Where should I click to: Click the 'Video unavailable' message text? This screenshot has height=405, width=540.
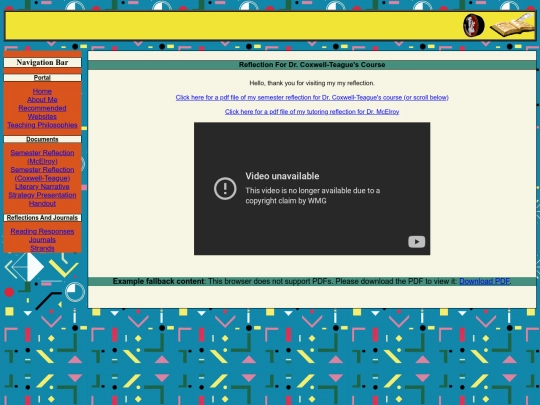(x=282, y=176)
